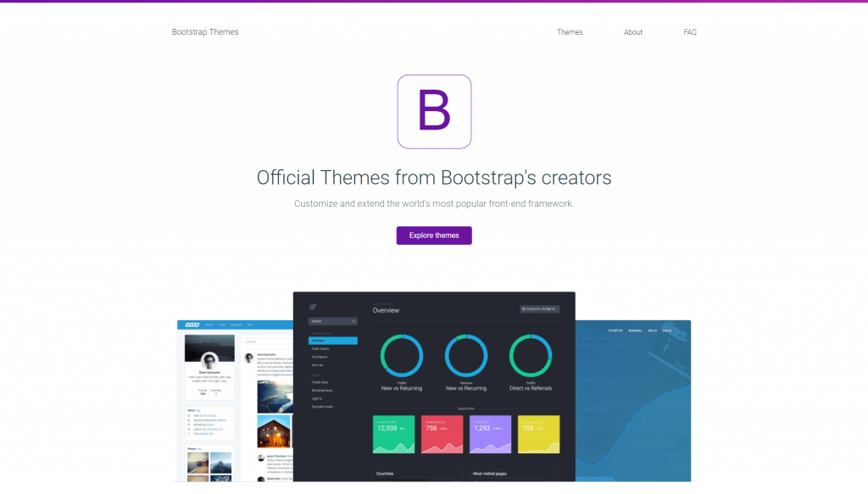Image resolution: width=868 pixels, height=494 pixels.
Task: Expand the "Example modal" entry in the sidebar
Action: pos(322,406)
